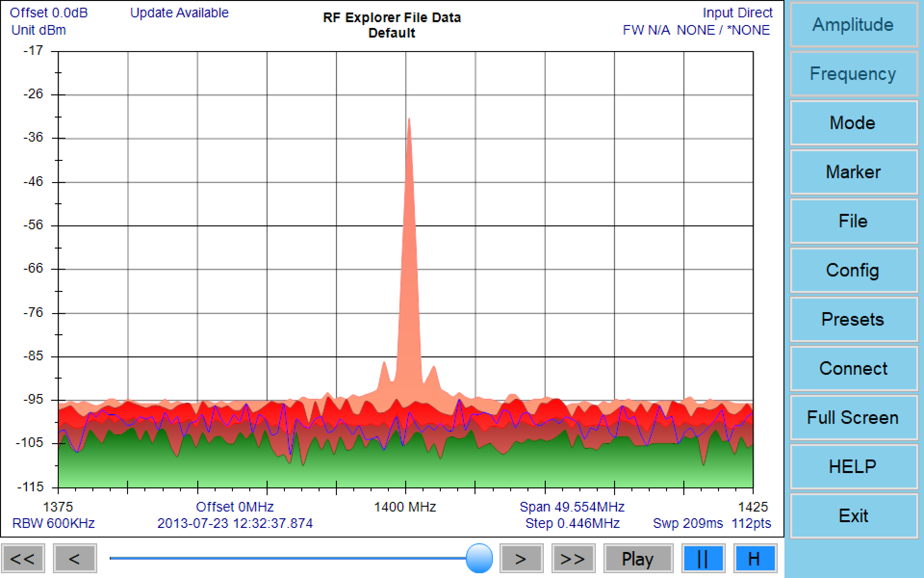Click the 1400 MHz center frequency label
Viewport: 924px width, 578px height.
pos(405,507)
